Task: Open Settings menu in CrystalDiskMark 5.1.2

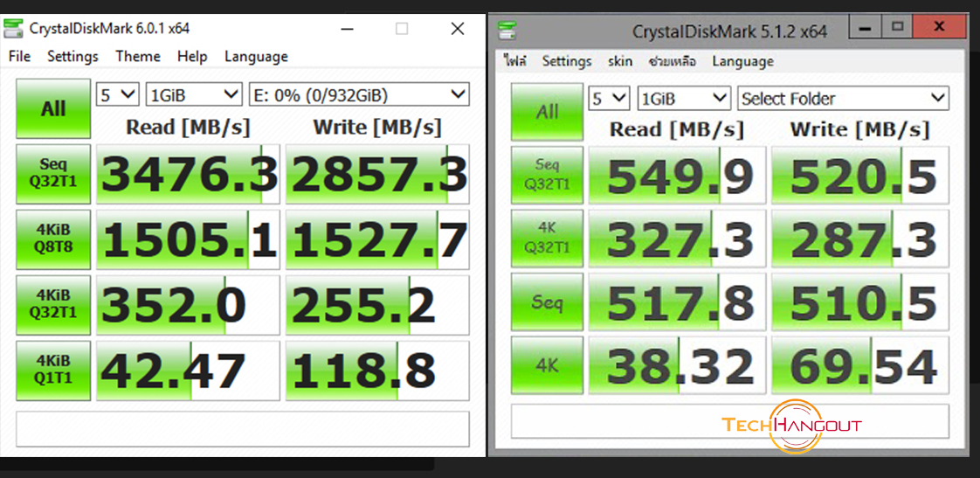Action: point(567,61)
